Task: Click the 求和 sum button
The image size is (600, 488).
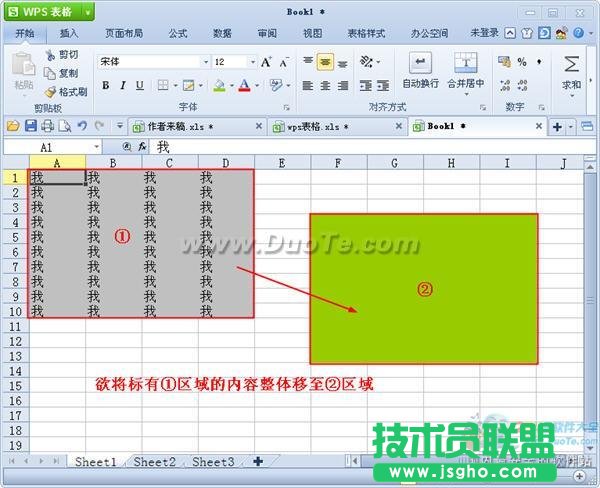Action: click(572, 75)
